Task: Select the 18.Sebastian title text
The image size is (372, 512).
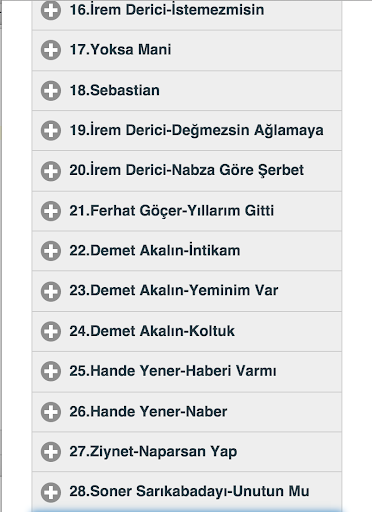Action: point(115,90)
